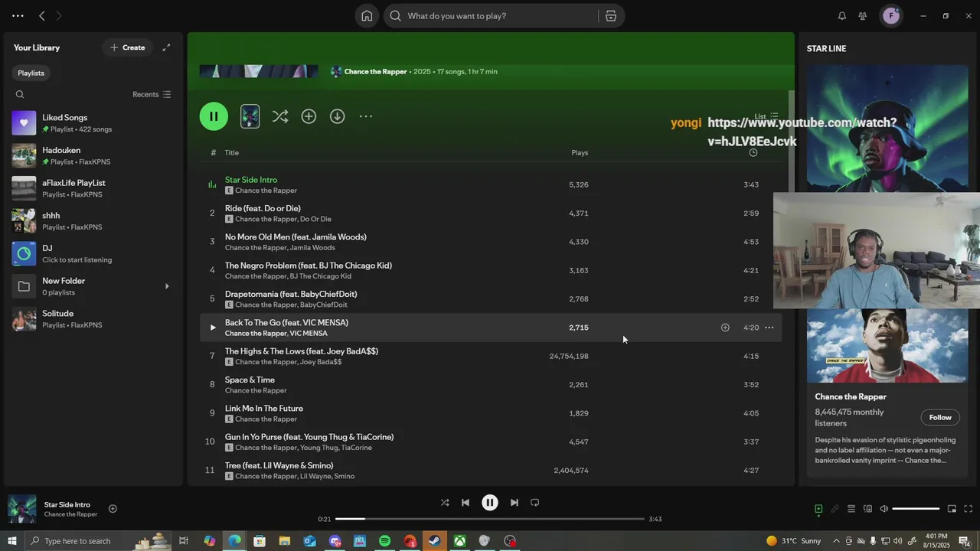The height and width of the screenshot is (551, 980).
Task: Mute the volume speaker icon
Action: pos(884,509)
